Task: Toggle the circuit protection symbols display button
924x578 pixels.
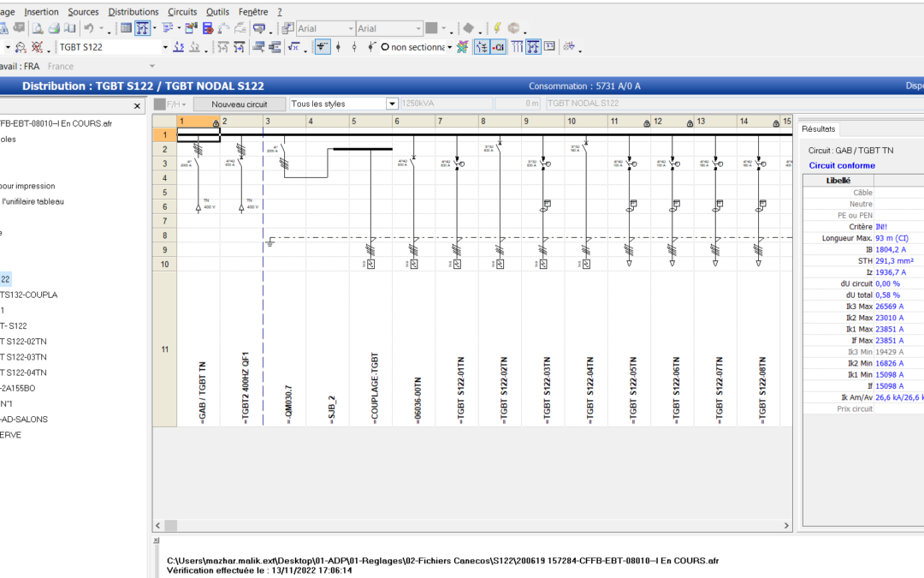Action: click(482, 46)
